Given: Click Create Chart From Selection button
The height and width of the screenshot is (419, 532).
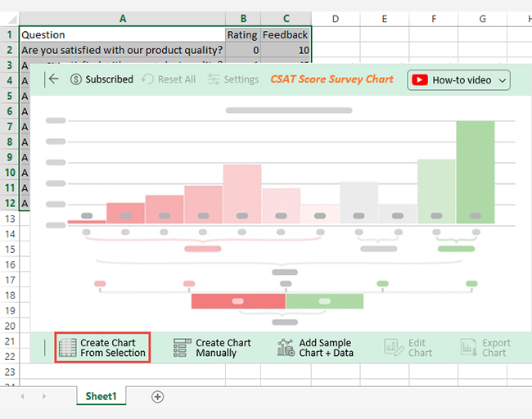Looking at the screenshot, I should click(x=102, y=348).
